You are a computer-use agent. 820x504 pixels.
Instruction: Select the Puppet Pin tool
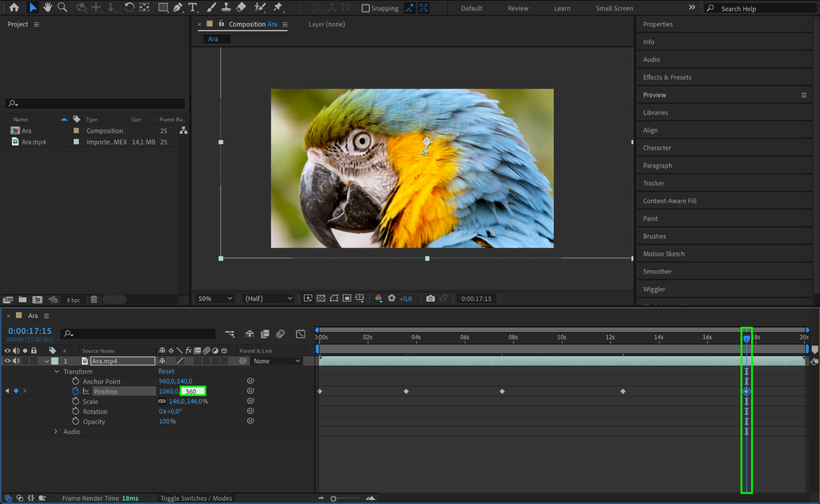(278, 7)
